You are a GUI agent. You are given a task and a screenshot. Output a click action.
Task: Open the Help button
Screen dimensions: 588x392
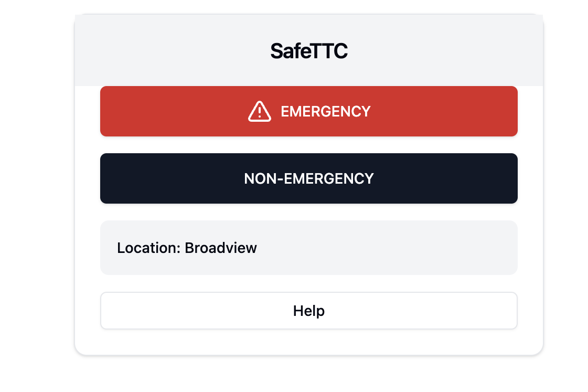(x=308, y=311)
